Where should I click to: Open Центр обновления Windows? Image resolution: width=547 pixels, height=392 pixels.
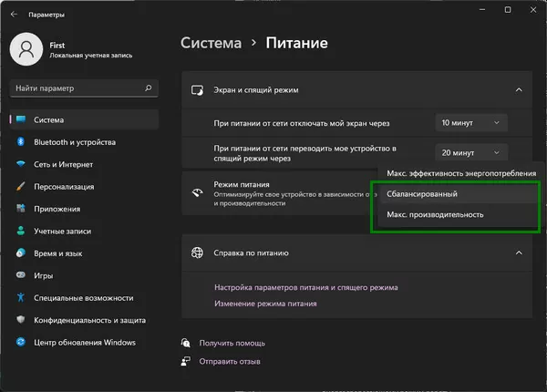pos(85,342)
